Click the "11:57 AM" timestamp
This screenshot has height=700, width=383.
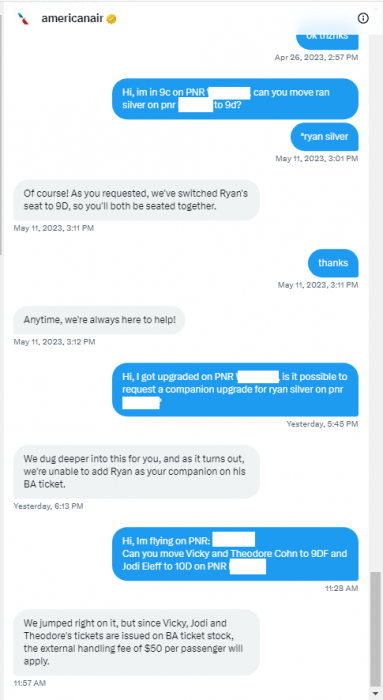click(x=29, y=683)
